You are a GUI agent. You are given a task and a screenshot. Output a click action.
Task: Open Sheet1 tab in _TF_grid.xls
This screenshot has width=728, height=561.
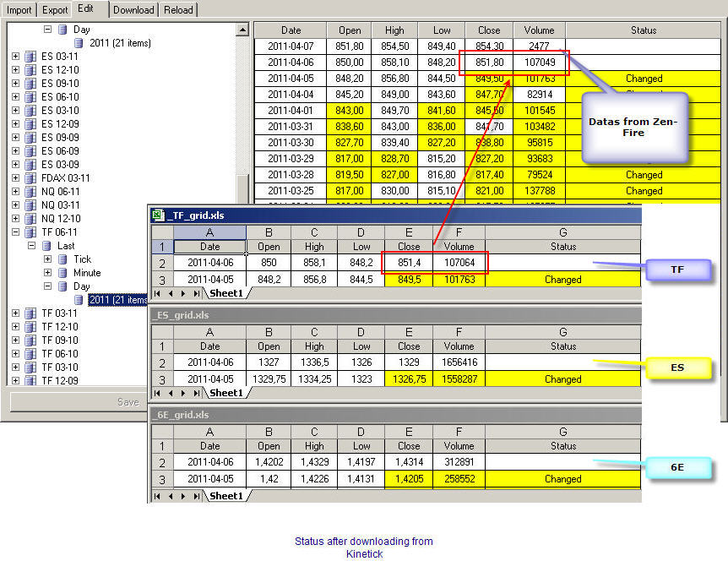(x=226, y=293)
